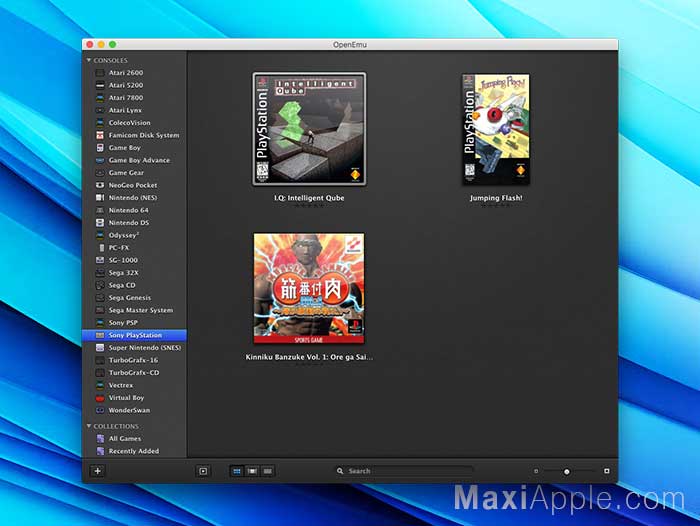This screenshot has height=526, width=700.
Task: Click the Sega 32X icon
Action: click(100, 273)
